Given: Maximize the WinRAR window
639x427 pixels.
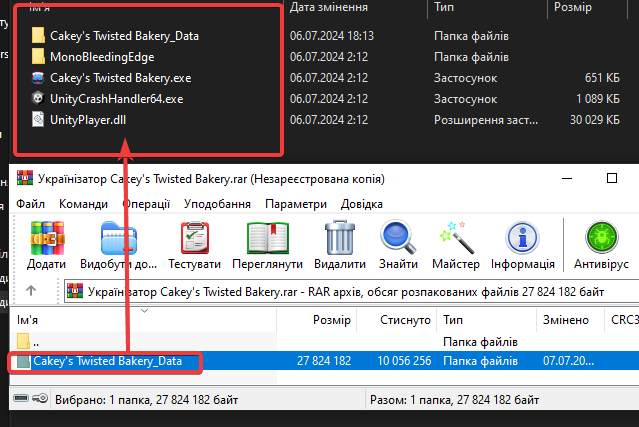Looking at the screenshot, I should 612,178.
